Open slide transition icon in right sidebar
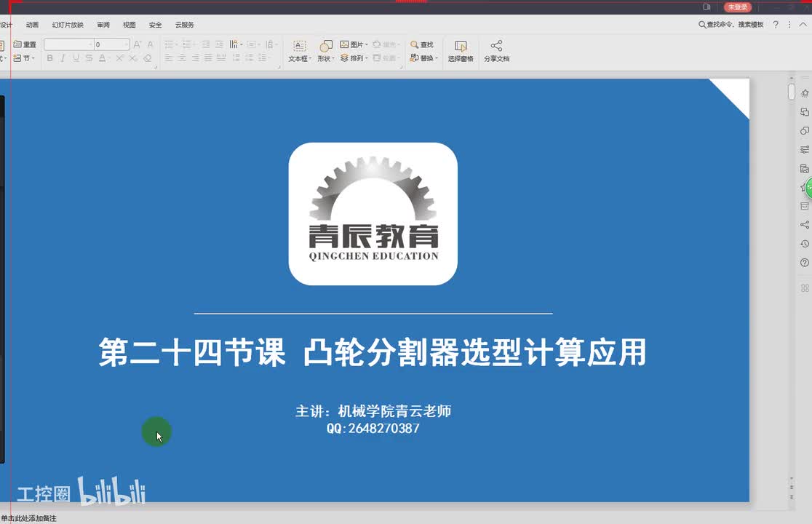Screen dimensions: 812x524 pos(804,112)
